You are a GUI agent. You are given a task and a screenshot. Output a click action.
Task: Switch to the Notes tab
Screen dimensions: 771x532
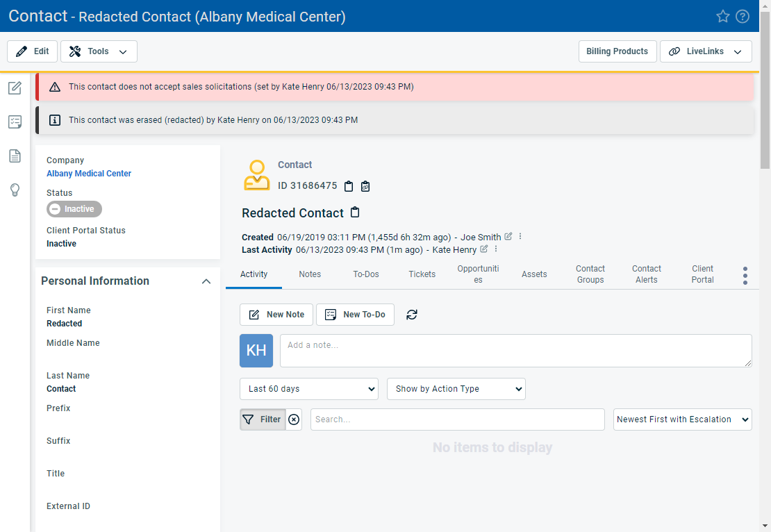click(310, 274)
